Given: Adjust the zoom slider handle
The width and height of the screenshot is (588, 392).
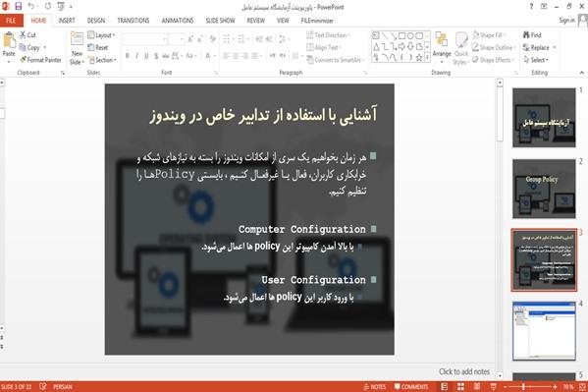Looking at the screenshot, I should coord(523,387).
